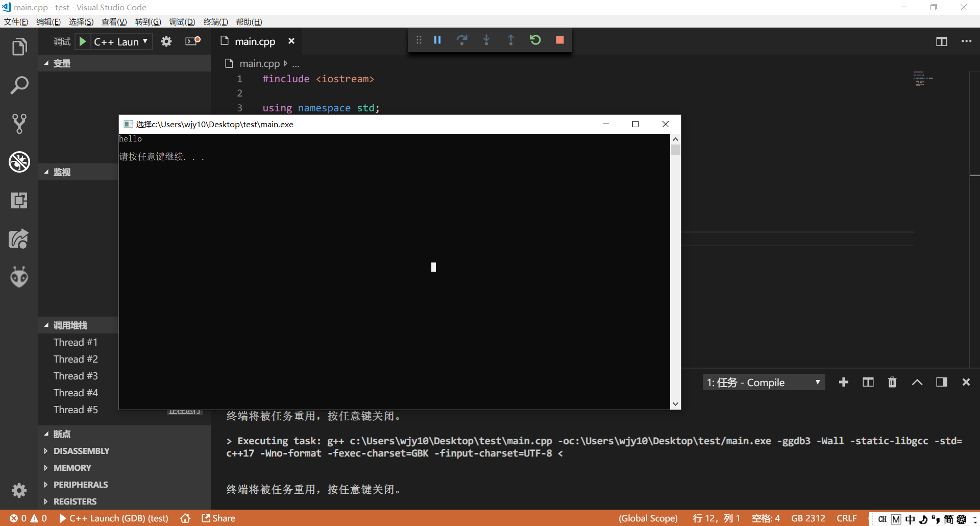Image resolution: width=980 pixels, height=526 pixels.
Task: Open the Manage gear at bottom left
Action: 19,491
